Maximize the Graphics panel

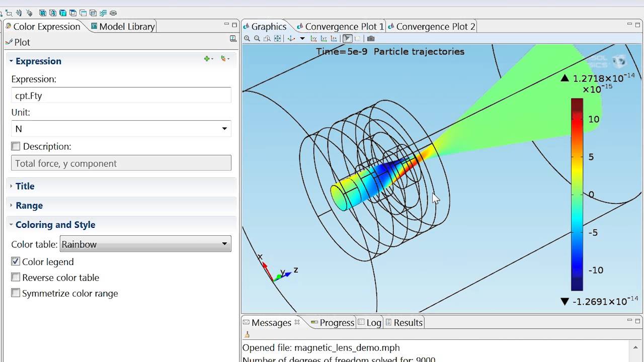(x=638, y=24)
